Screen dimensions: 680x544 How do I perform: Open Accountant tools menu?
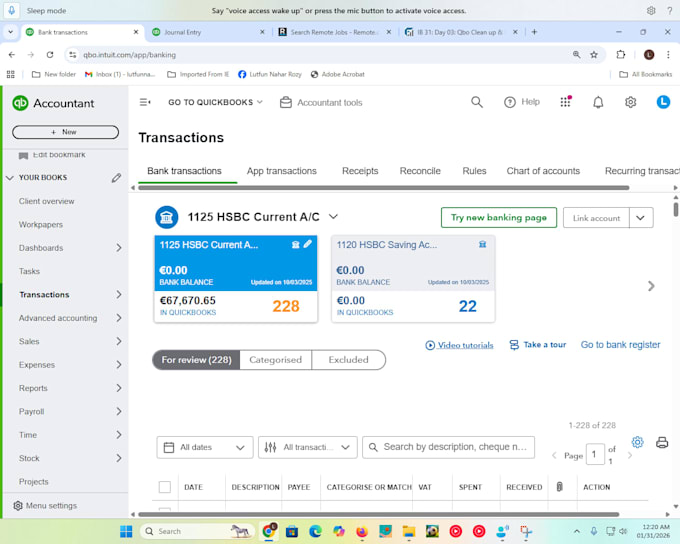tap(321, 102)
